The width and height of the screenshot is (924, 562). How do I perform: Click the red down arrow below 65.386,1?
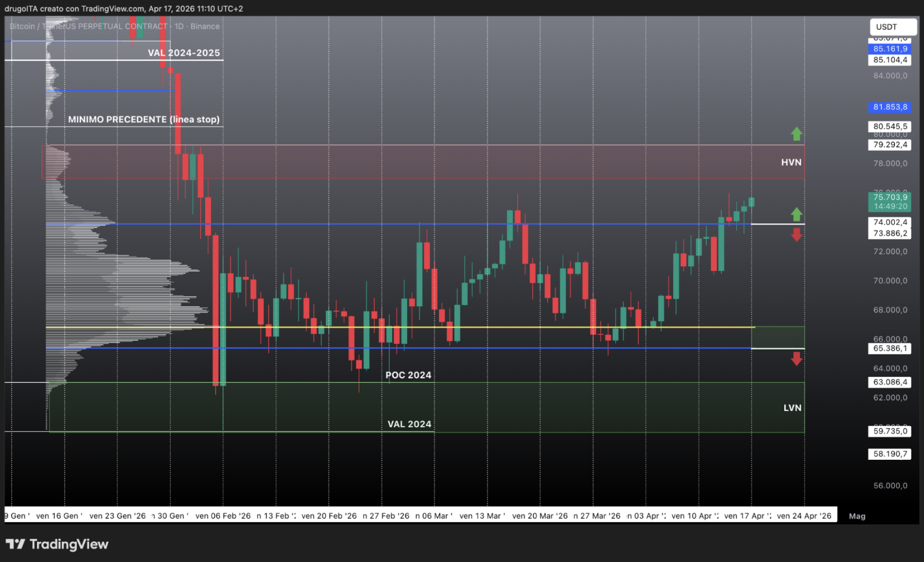[797, 359]
